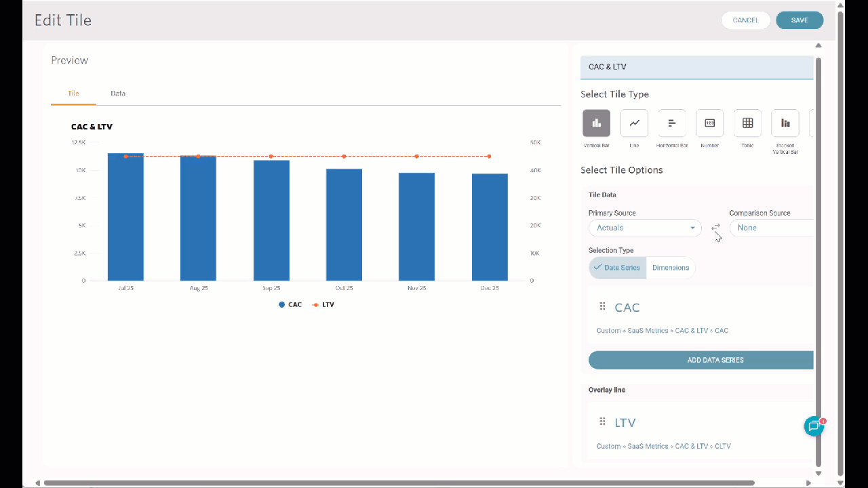Select the Vertical Bar tile type
The width and height of the screenshot is (868, 488).
[596, 123]
